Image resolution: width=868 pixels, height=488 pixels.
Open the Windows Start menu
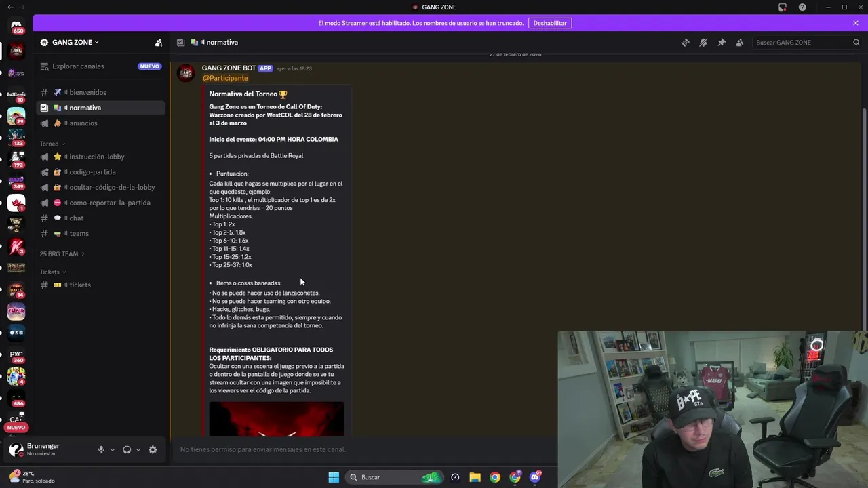pyautogui.click(x=334, y=477)
